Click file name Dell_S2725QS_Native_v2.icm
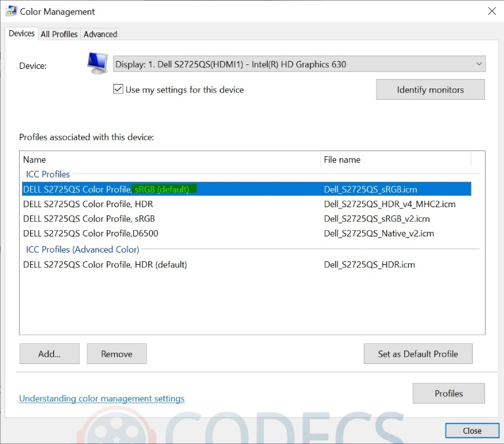This screenshot has height=444, width=504. click(379, 233)
